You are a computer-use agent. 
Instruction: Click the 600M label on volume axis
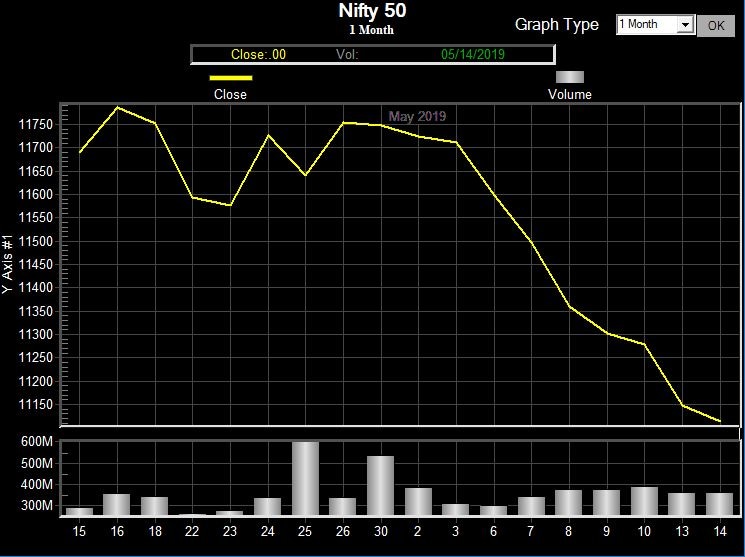37,443
